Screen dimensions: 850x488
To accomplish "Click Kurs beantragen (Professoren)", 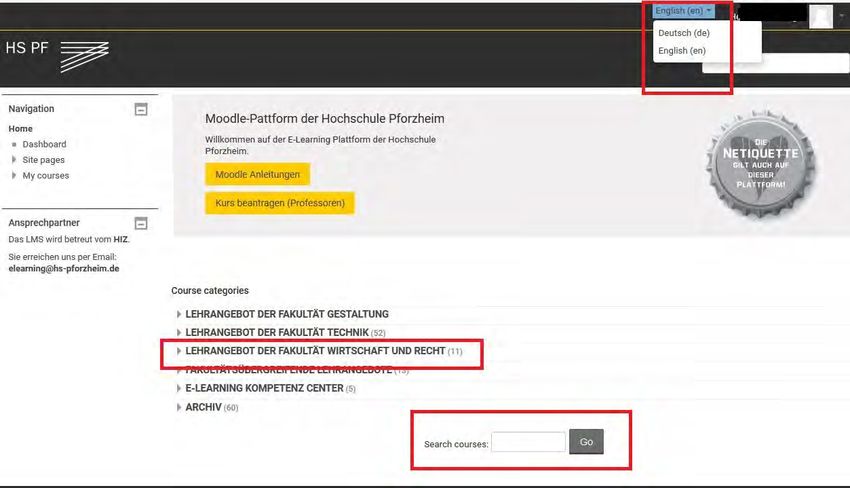I will [280, 203].
